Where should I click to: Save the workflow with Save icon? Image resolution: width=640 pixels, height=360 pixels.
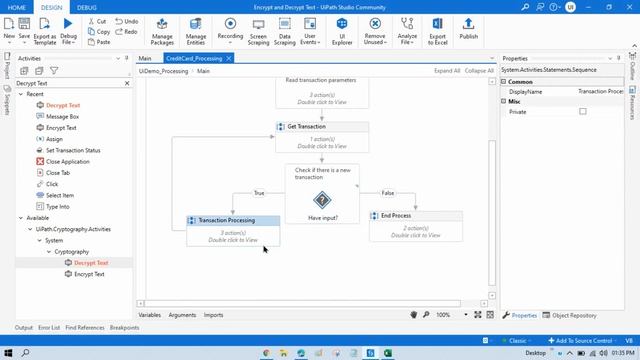pyautogui.click(x=24, y=24)
